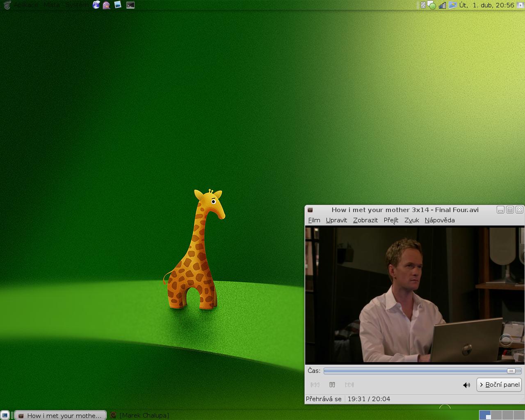Screen dimensions: 525x420
Task: Launch the Pidgin messenger icon
Action: point(107,5)
